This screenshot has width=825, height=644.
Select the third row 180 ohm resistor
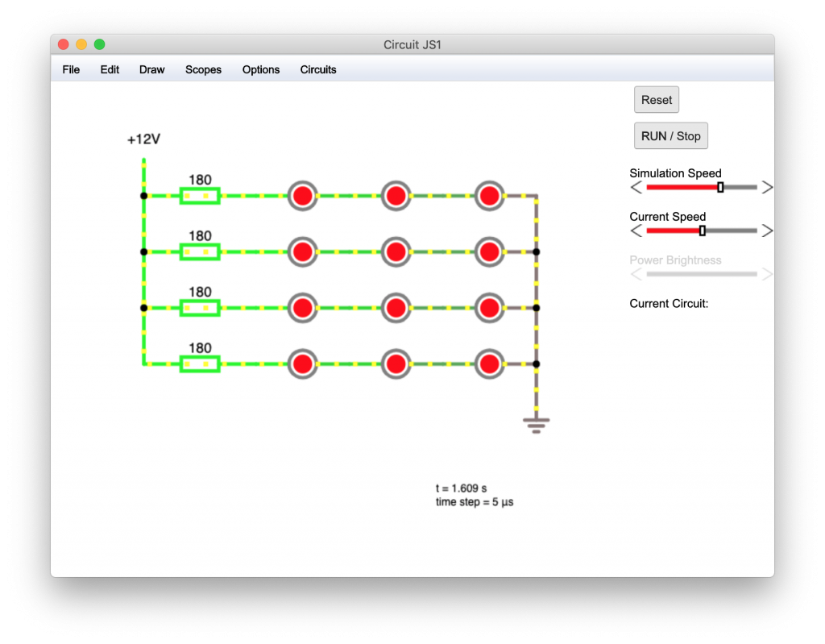tap(200, 308)
